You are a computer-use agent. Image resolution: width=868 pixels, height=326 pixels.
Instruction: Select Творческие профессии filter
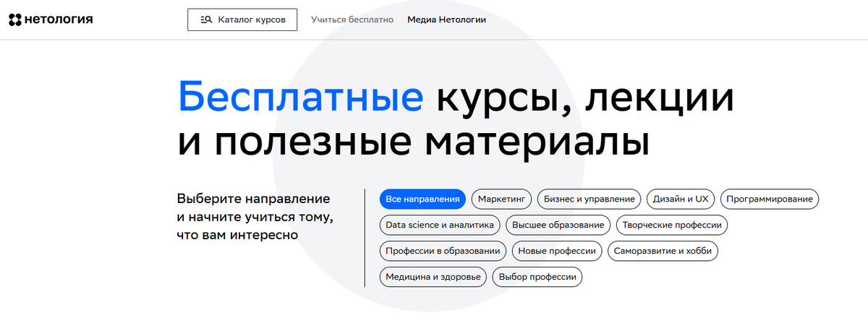[x=673, y=225]
